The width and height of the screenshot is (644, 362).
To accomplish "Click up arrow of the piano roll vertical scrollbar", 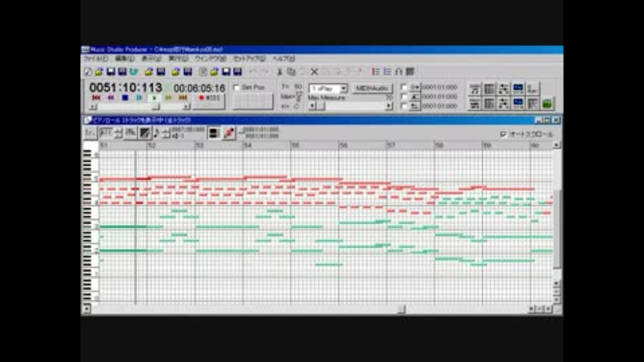I will point(557,145).
